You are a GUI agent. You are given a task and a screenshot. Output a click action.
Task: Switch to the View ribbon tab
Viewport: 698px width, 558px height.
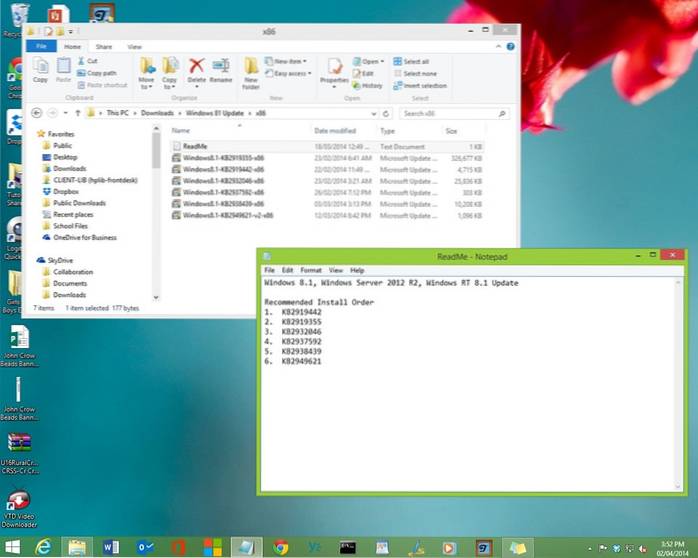134,47
